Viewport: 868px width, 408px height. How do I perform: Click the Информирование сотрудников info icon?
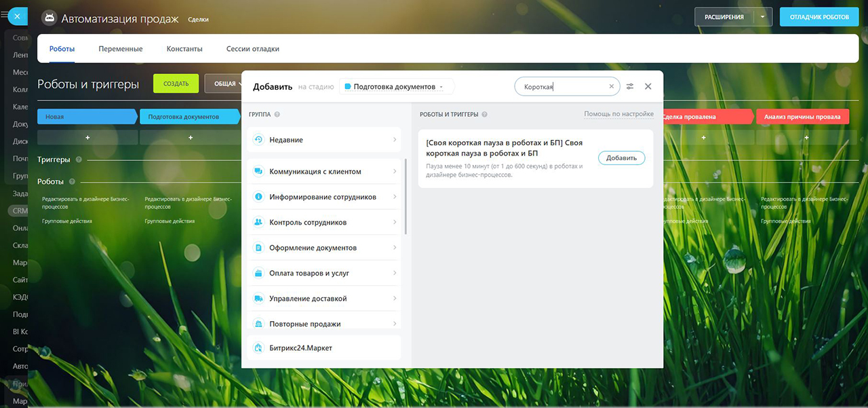click(x=258, y=197)
